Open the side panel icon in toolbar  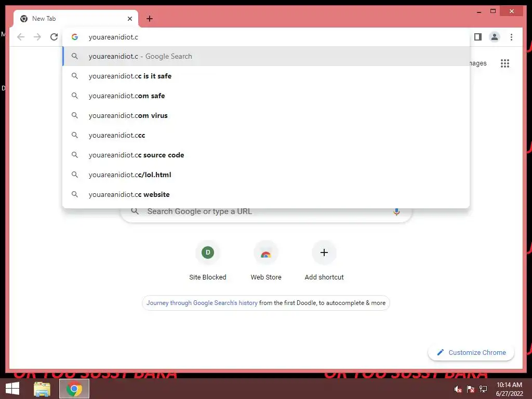pos(478,37)
